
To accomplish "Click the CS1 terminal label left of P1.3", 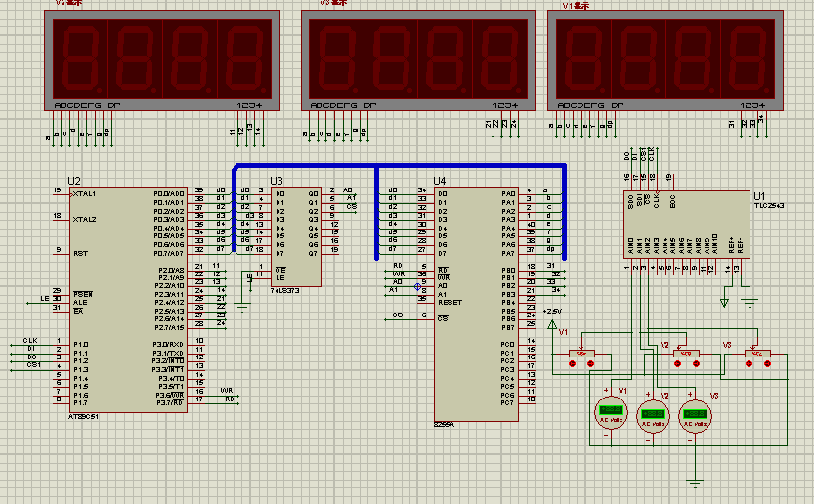I will (x=34, y=365).
